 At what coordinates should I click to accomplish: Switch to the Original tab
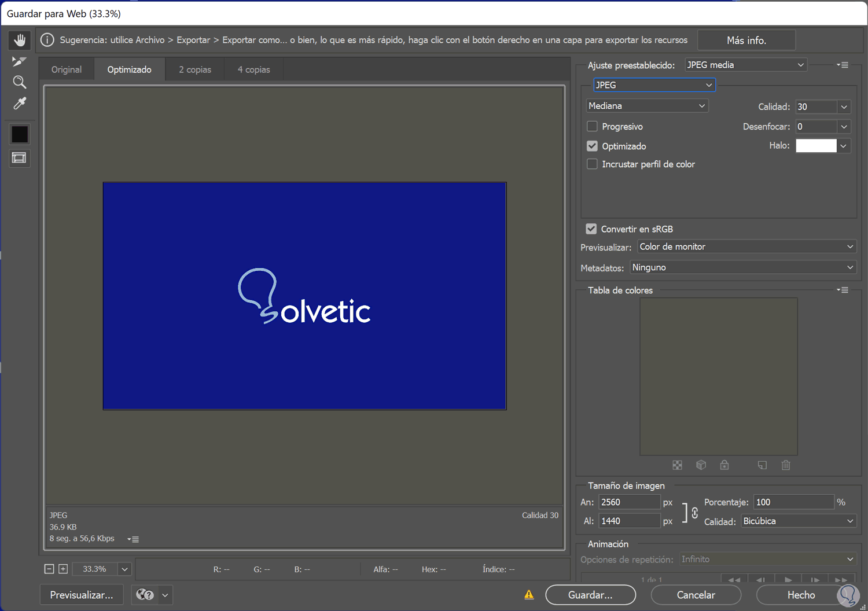[67, 69]
